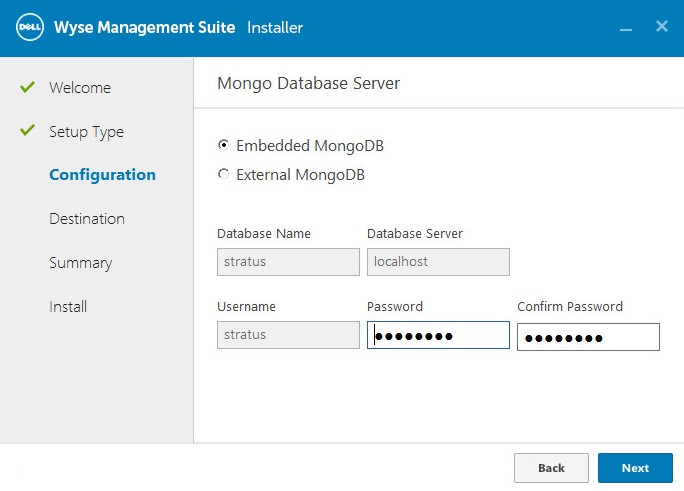Screen dimensions: 684x491
Task: Click the Dell logo in title bar
Action: tap(30, 27)
